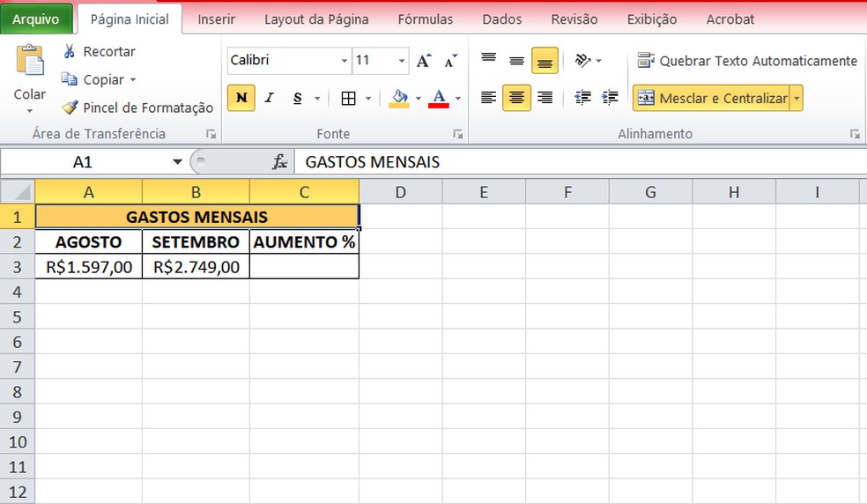
Task: Increase indent icon
Action: [x=610, y=98]
